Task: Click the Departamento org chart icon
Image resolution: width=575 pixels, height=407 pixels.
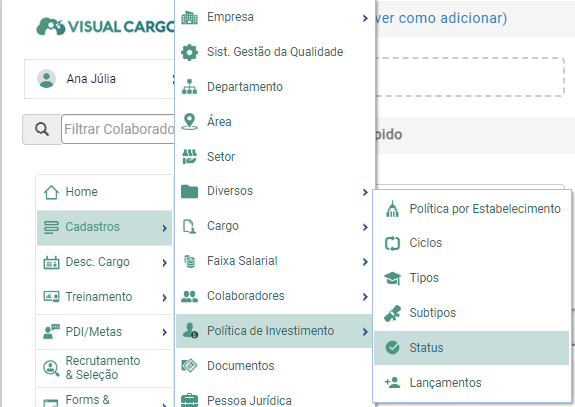Action: coord(189,87)
